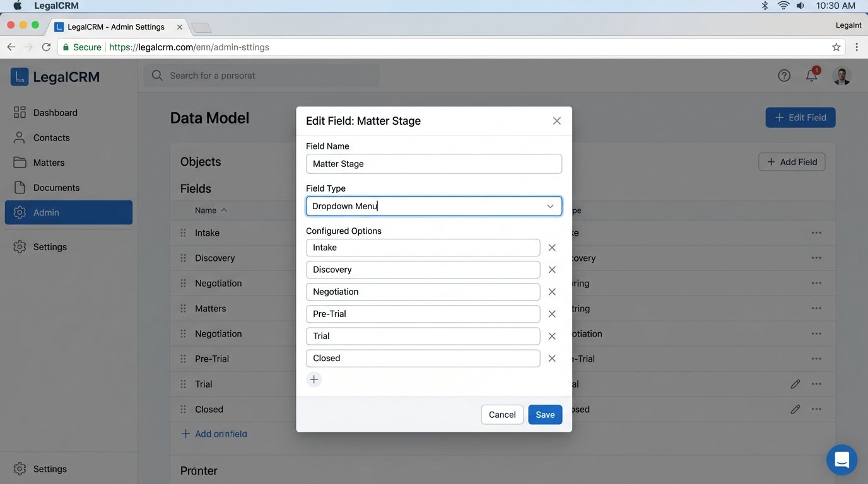Click the Wi-Fi icon in the menu bar
The image size is (868, 484).
[783, 5]
